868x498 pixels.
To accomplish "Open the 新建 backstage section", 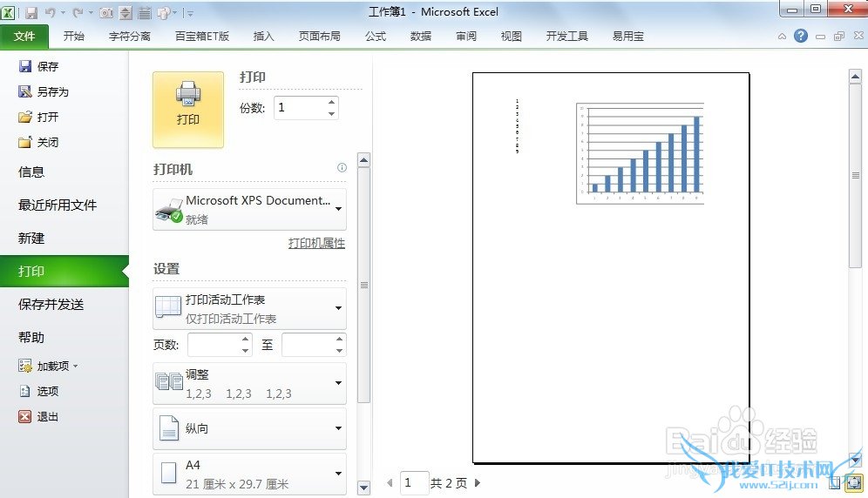I will [31, 239].
